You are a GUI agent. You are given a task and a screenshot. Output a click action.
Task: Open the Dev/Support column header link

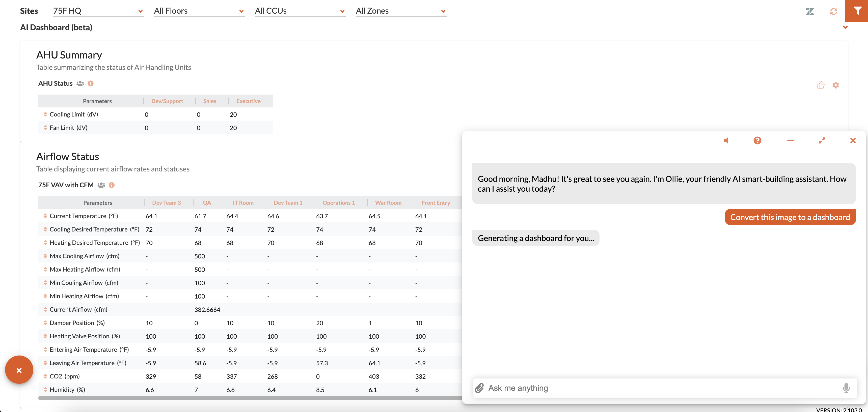[167, 101]
